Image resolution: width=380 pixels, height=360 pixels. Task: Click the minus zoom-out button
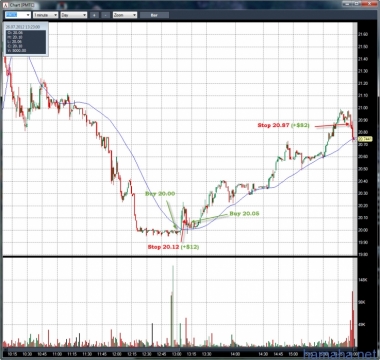click(x=105, y=15)
